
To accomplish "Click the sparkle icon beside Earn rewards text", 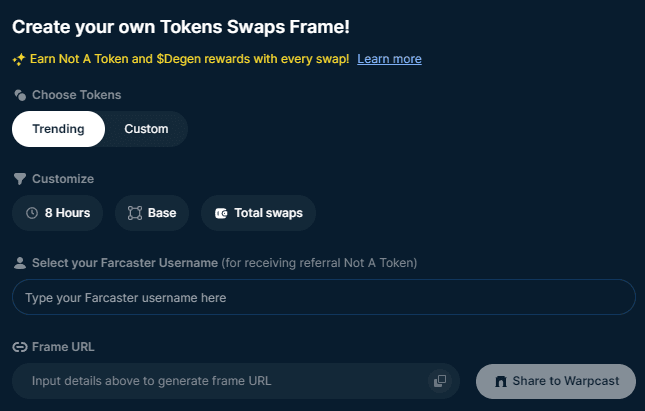I will pos(19,60).
